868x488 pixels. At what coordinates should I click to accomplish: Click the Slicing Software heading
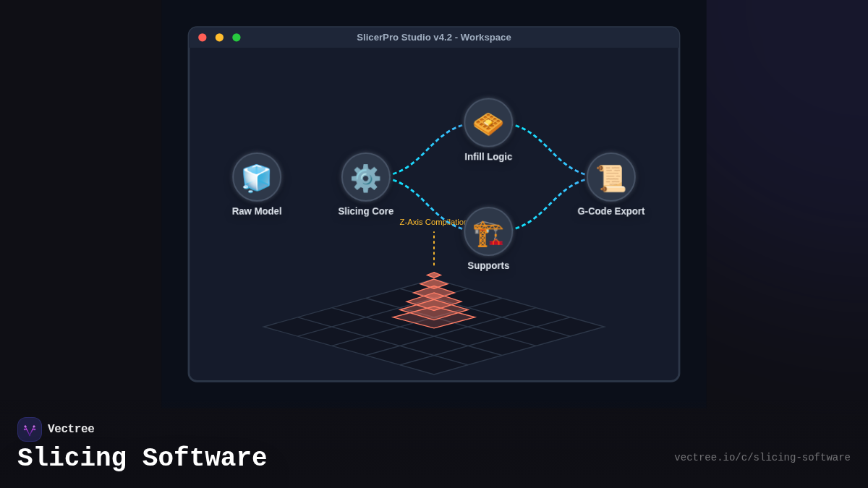tap(142, 457)
